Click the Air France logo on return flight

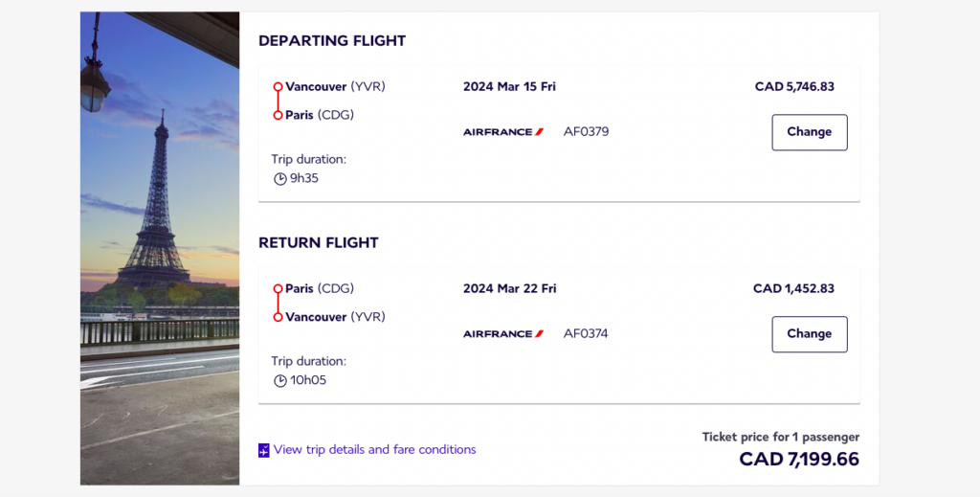tap(503, 334)
